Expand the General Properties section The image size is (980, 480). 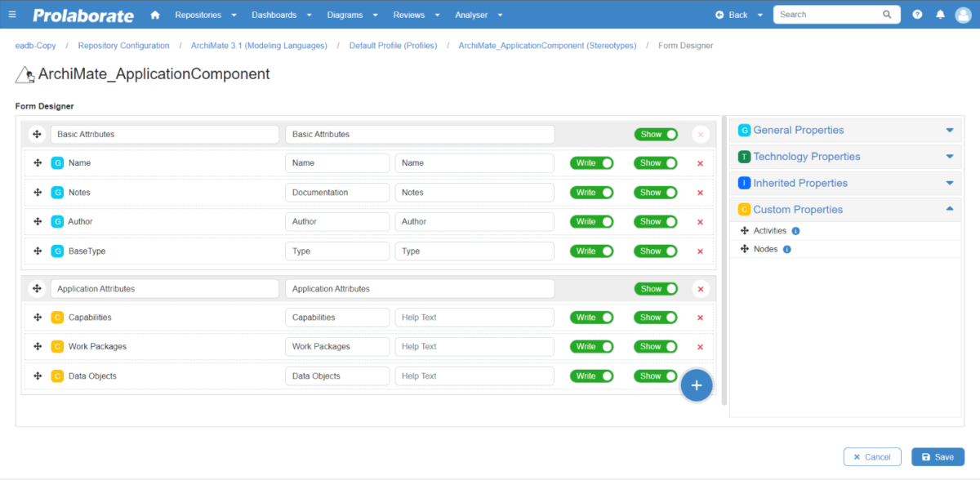tap(949, 130)
